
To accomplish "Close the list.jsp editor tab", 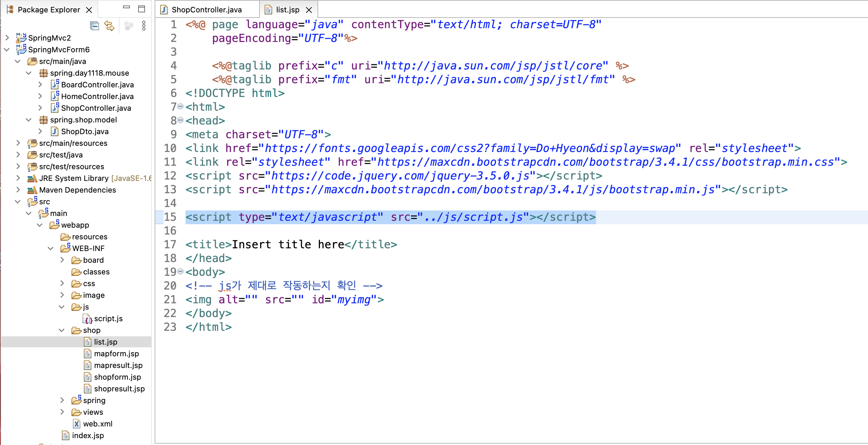I will point(309,10).
